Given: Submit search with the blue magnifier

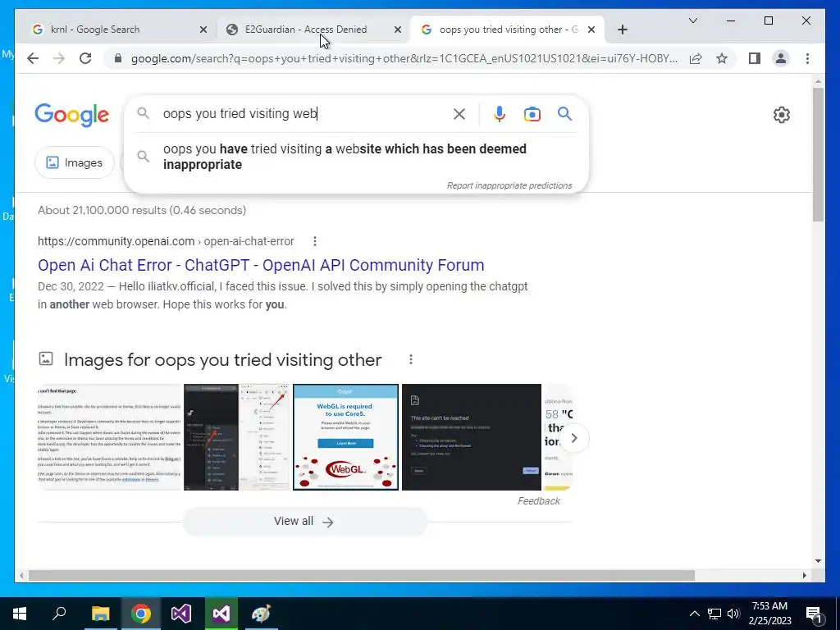Looking at the screenshot, I should click(x=564, y=113).
